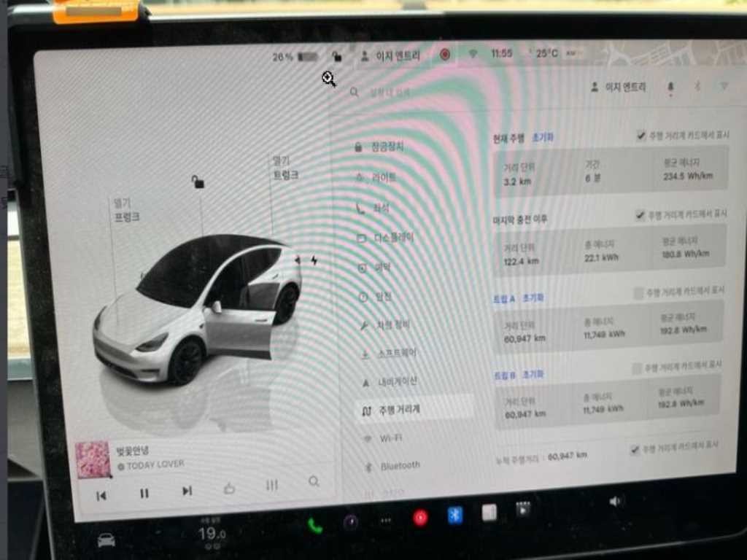
Task: Open the frunk with 열기 프렁크
Action: (126, 211)
